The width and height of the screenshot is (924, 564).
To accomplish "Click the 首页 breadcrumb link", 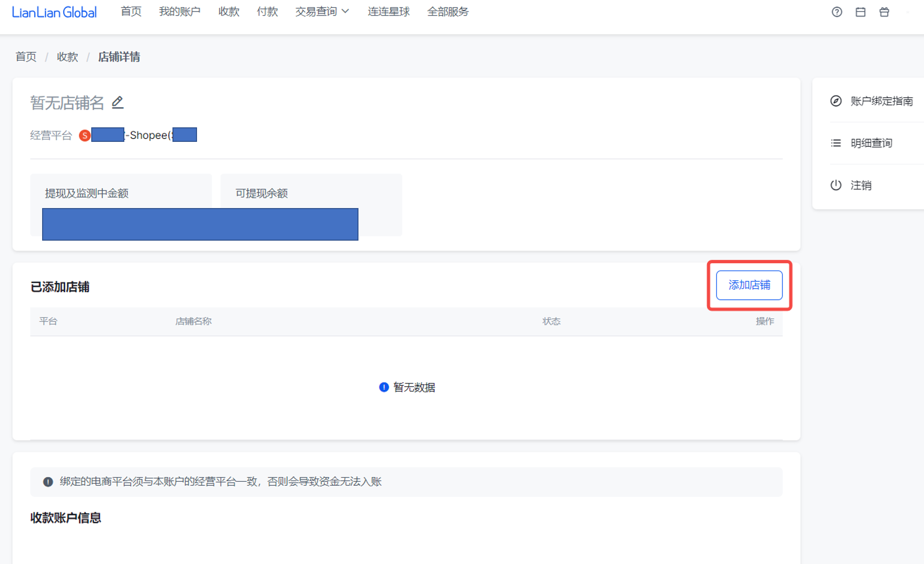I will pyautogui.click(x=26, y=57).
